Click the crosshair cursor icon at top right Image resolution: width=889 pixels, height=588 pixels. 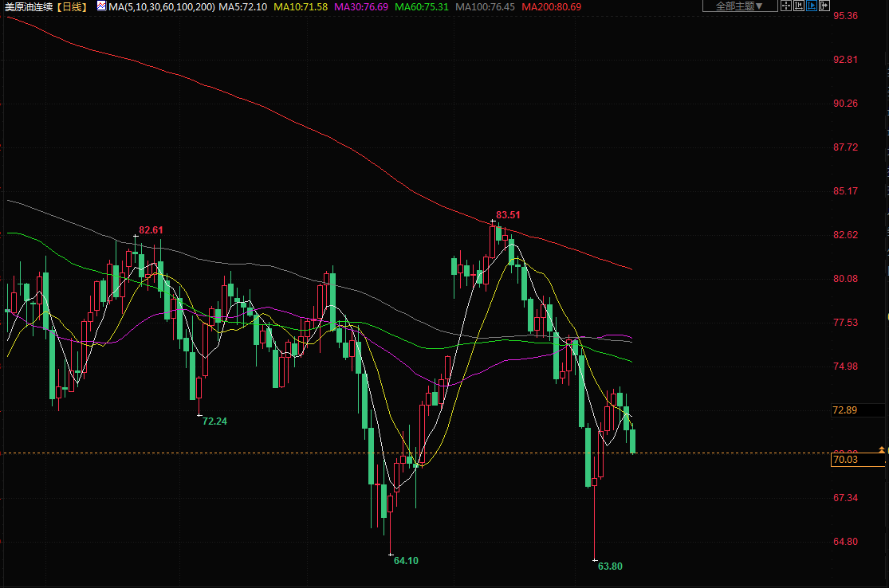click(x=785, y=6)
